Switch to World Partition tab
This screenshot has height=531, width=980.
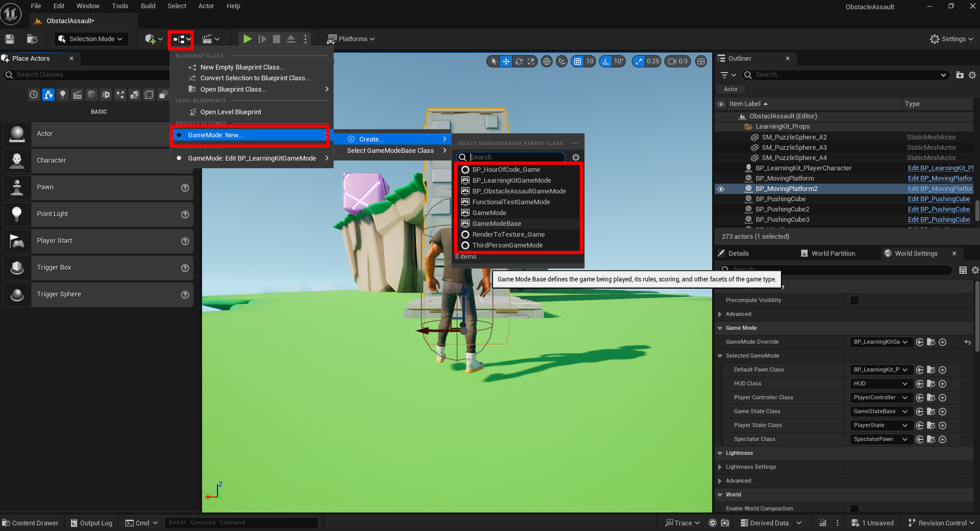coord(828,254)
